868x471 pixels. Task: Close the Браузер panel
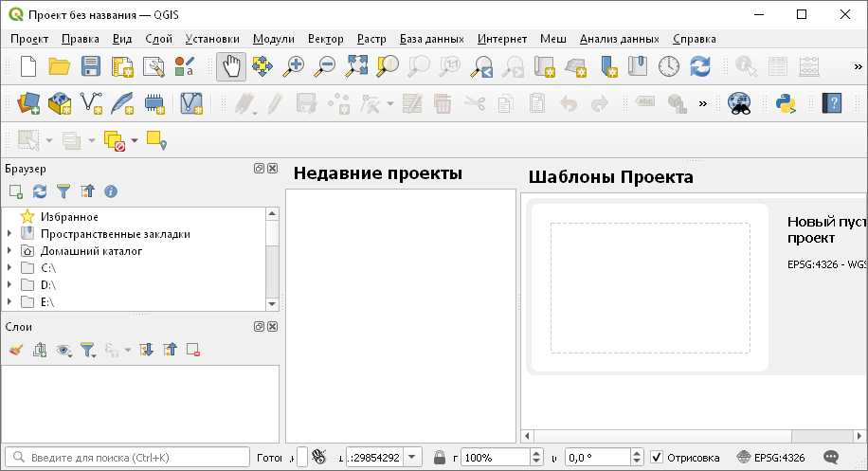(272, 169)
